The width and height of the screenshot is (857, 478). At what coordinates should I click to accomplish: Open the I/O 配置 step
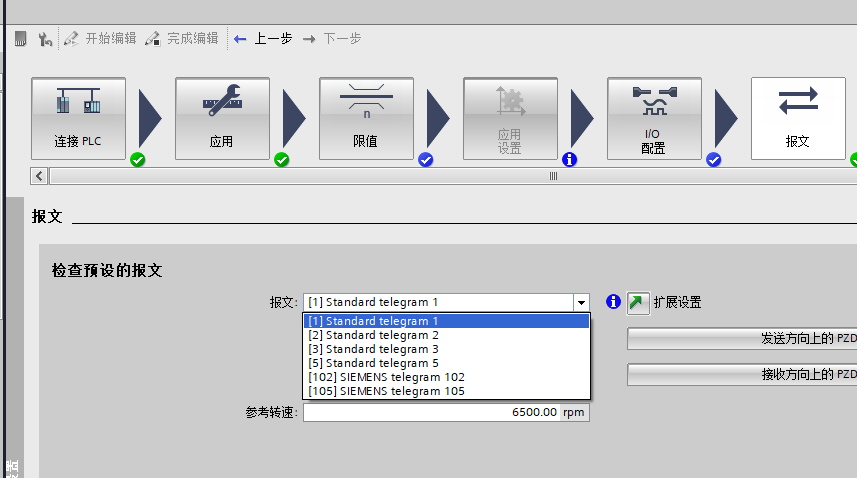tap(654, 118)
